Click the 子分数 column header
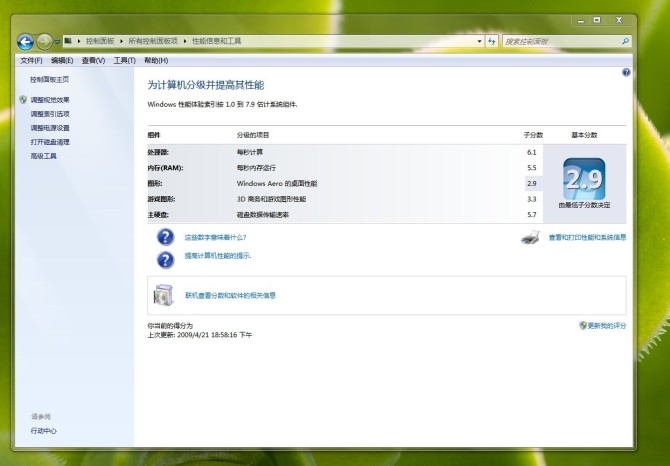Image resolution: width=670 pixels, height=466 pixels. click(x=533, y=135)
